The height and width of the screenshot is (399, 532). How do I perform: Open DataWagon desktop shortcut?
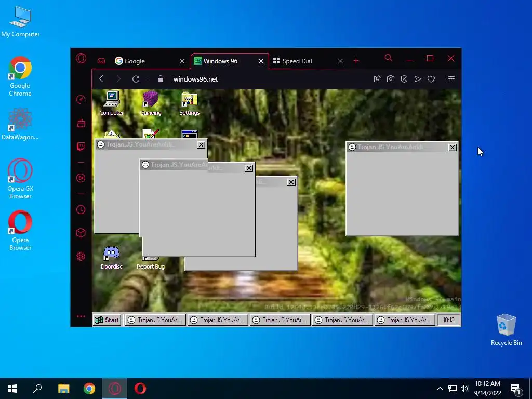[20, 124]
